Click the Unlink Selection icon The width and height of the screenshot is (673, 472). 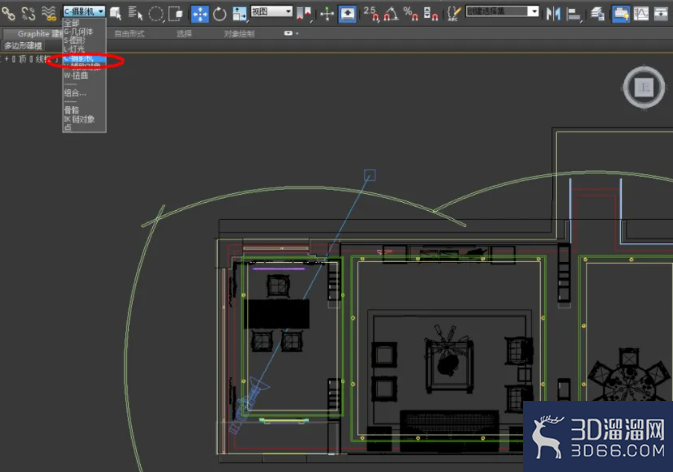coord(28,14)
